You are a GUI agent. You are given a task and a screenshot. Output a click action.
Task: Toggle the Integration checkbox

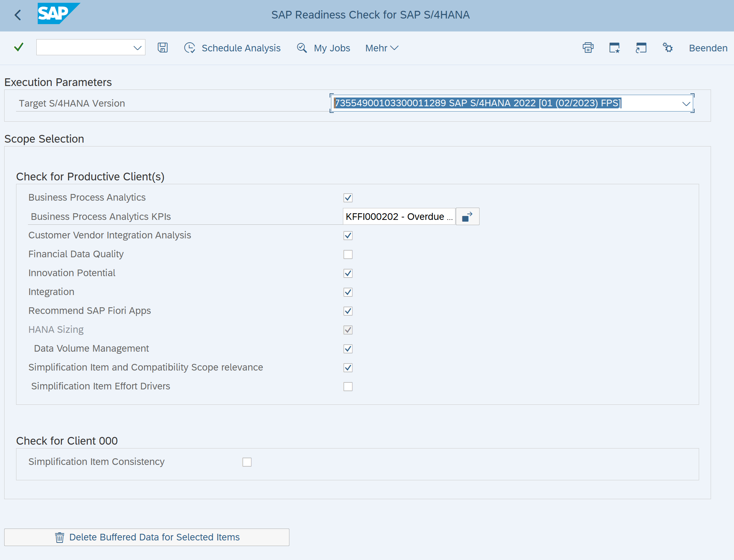348,292
